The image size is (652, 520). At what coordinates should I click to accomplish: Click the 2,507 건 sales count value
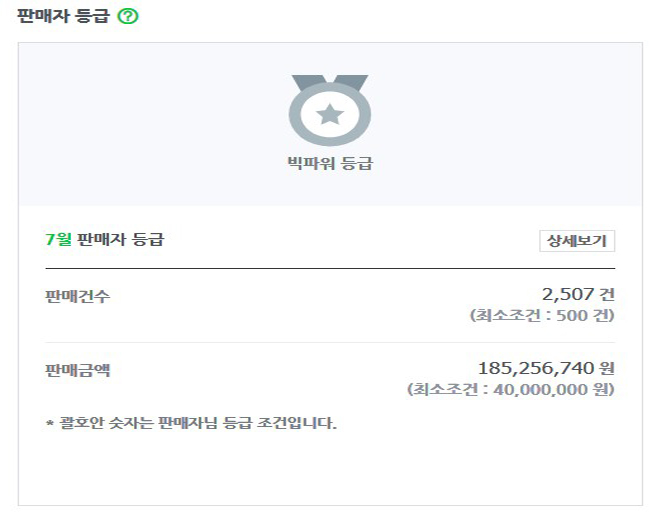tap(578, 294)
